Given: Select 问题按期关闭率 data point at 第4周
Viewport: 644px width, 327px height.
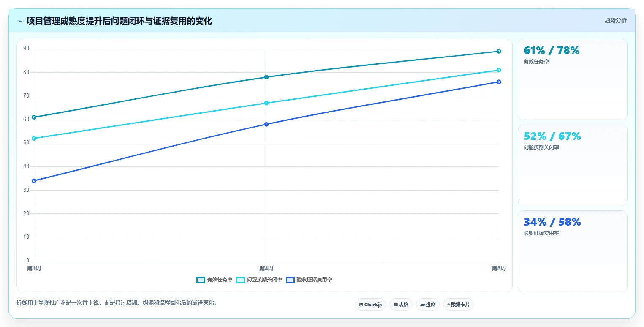Looking at the screenshot, I should [266, 103].
